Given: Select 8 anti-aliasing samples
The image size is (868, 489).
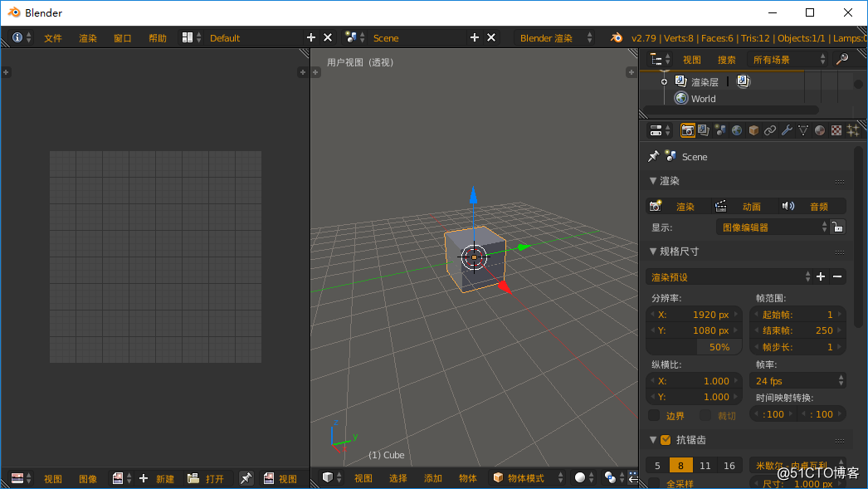Looking at the screenshot, I should pyautogui.click(x=681, y=466).
